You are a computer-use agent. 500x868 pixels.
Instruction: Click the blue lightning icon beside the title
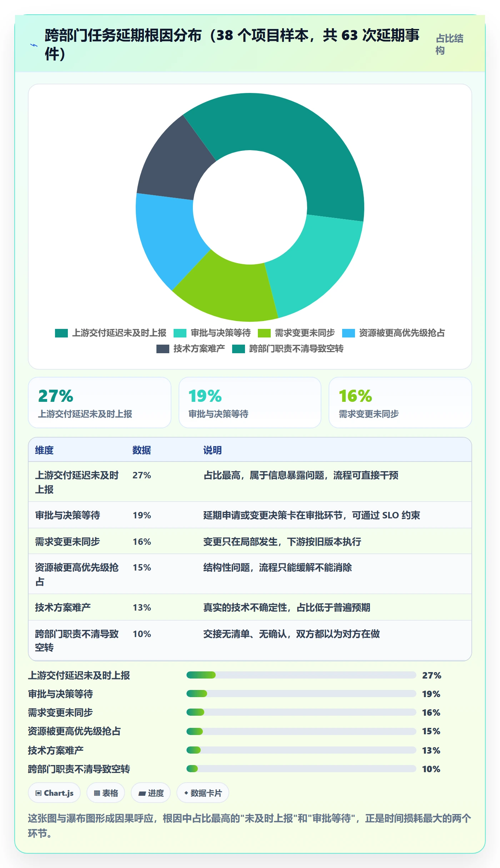tap(34, 45)
